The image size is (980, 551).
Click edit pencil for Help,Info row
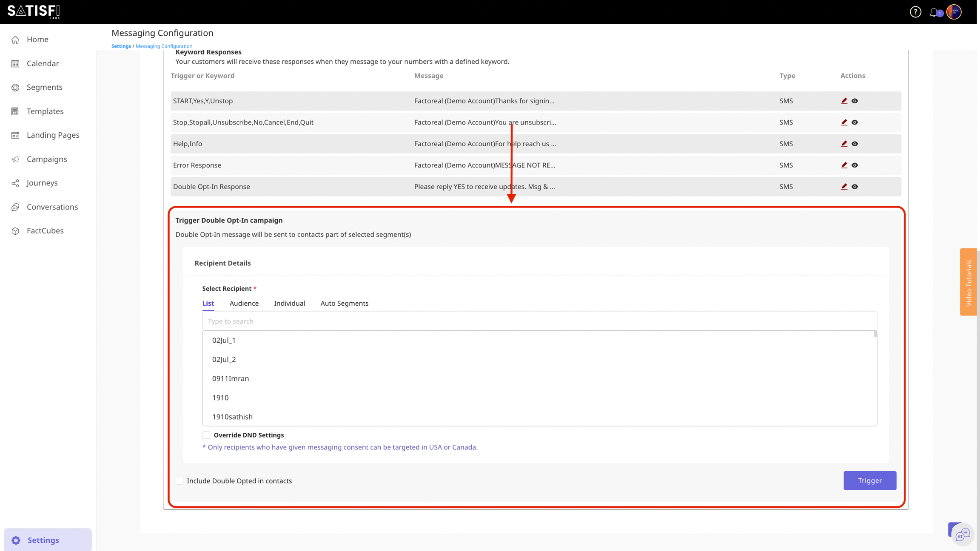tap(844, 144)
